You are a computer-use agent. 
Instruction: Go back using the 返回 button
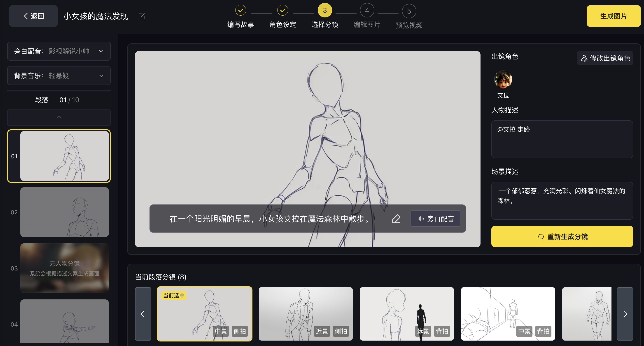(33, 16)
